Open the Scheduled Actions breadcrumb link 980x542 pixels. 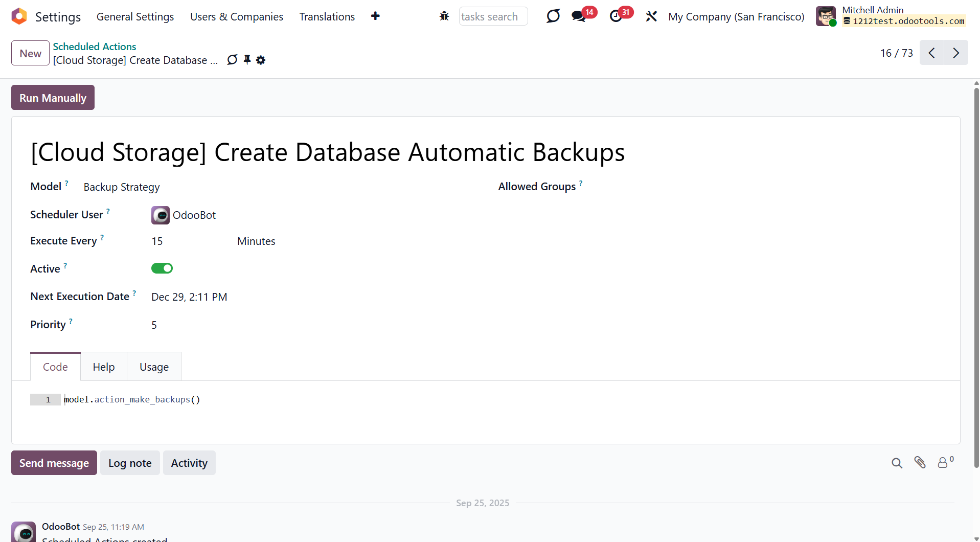tap(94, 47)
